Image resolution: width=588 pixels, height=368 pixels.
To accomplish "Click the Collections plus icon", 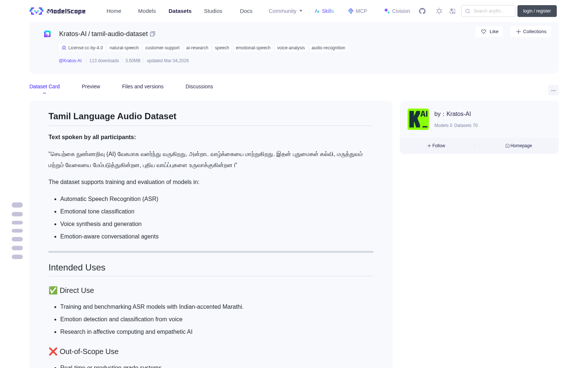I will pos(518,32).
